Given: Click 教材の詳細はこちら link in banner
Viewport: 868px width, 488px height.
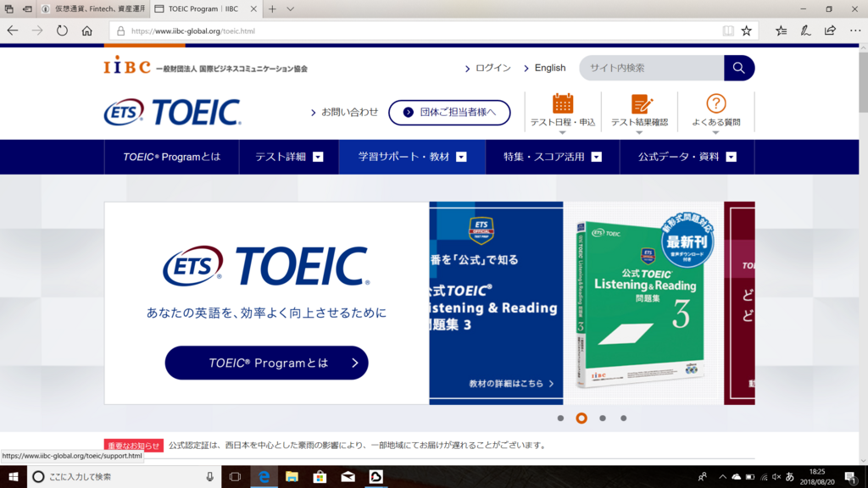Looking at the screenshot, I should tap(511, 384).
